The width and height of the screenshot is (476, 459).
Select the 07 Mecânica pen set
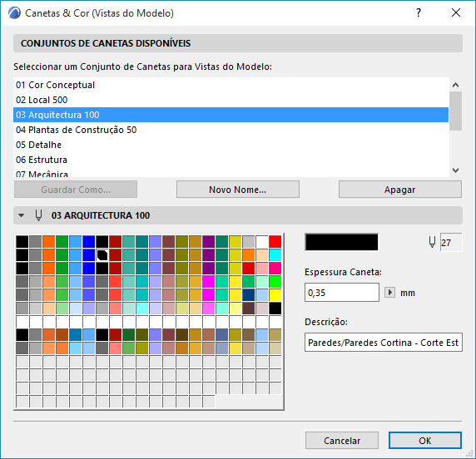(x=231, y=173)
